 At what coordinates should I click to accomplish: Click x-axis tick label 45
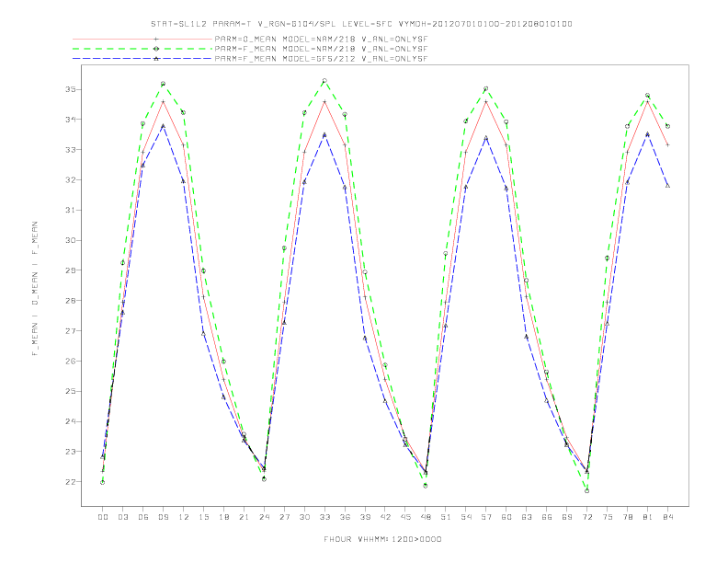click(405, 517)
